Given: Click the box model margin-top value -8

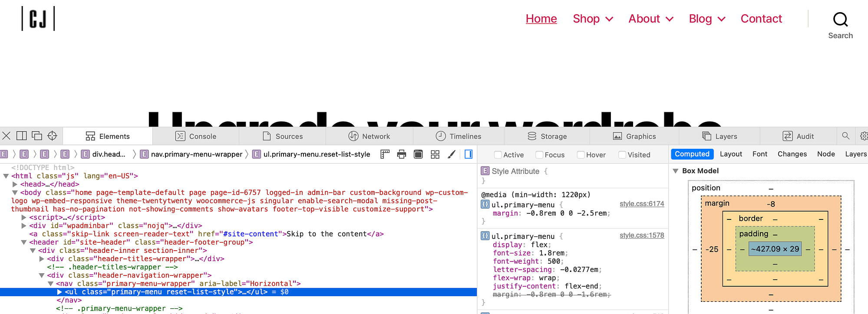Looking at the screenshot, I should tap(771, 204).
